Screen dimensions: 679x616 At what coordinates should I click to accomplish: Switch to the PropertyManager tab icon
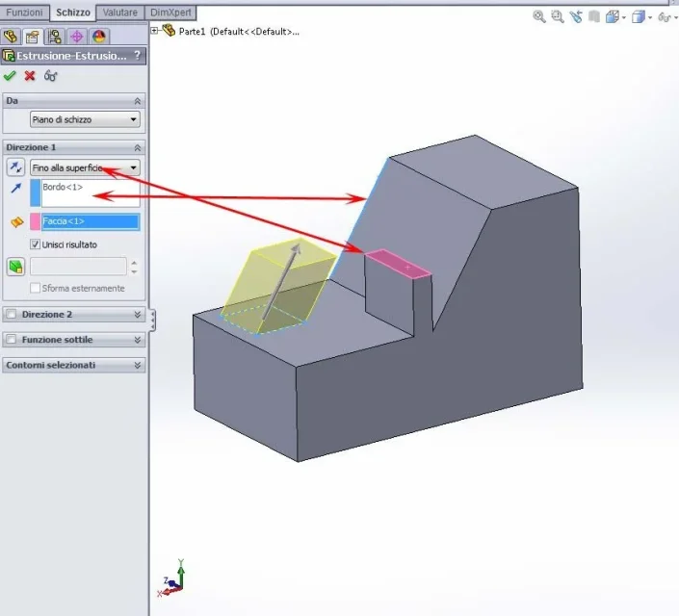pyautogui.click(x=33, y=37)
